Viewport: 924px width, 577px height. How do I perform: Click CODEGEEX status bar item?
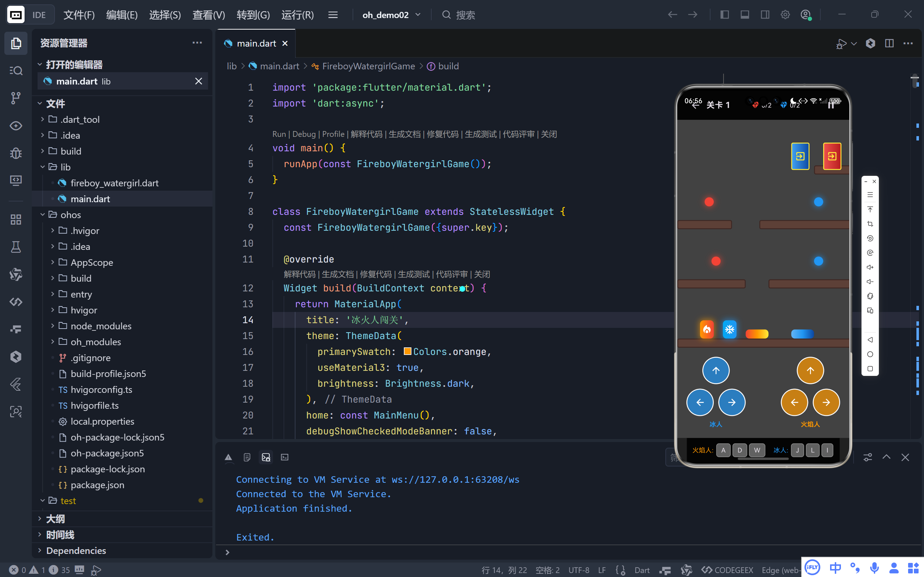tap(727, 570)
